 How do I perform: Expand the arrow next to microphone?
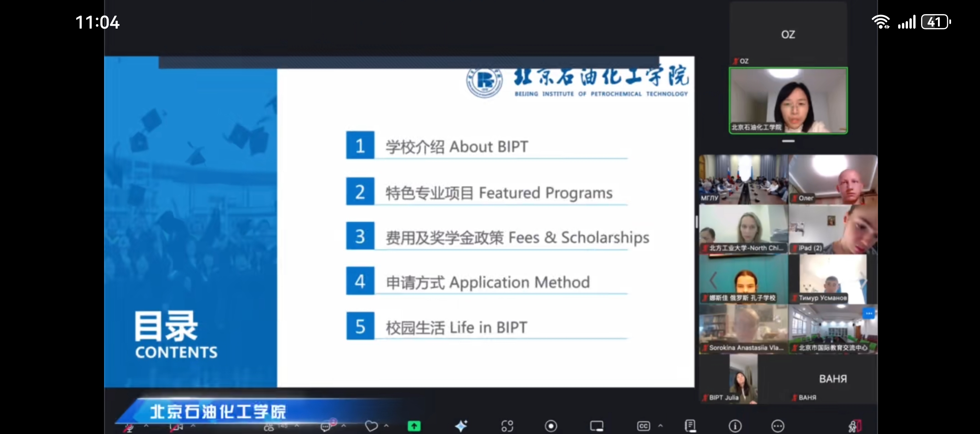(x=146, y=426)
